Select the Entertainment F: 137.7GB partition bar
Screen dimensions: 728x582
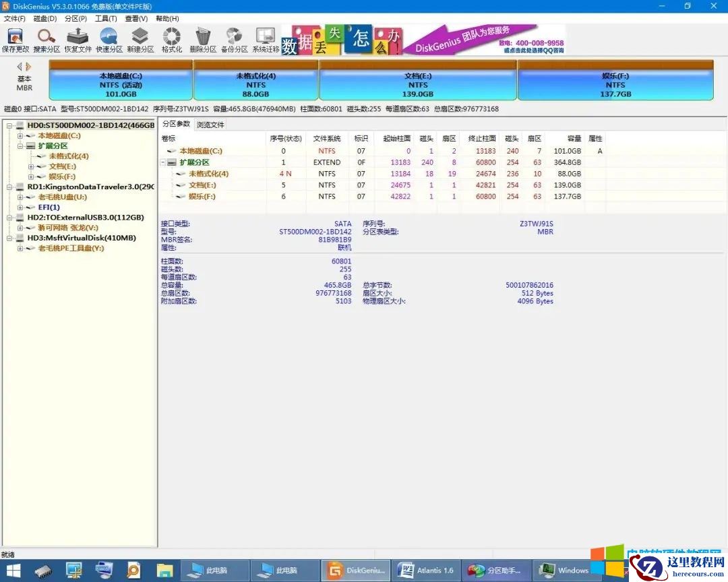[x=615, y=80]
